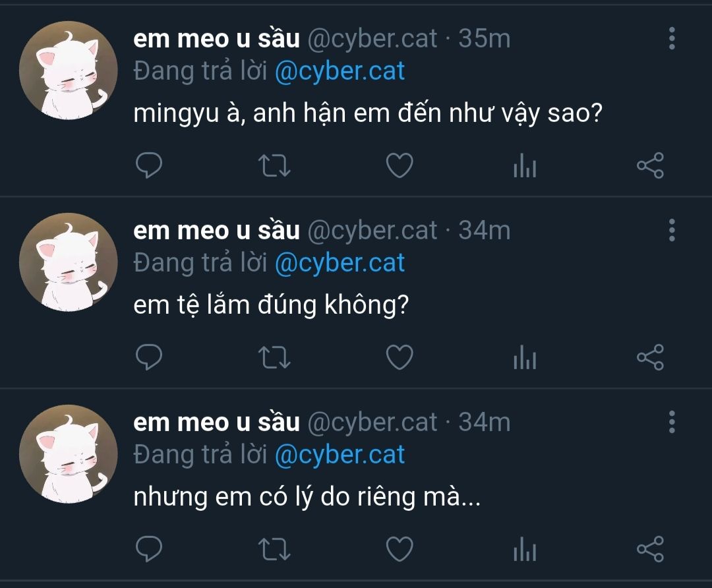
Task: Open the three-dot menu on "em tệ lắm" tweet
Action: [x=672, y=230]
